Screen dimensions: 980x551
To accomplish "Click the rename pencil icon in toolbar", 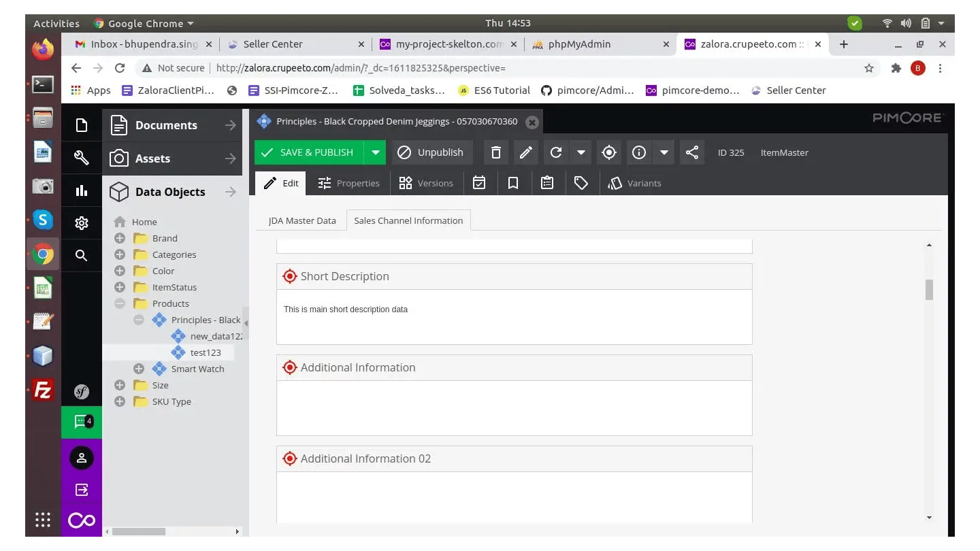I will click(525, 152).
